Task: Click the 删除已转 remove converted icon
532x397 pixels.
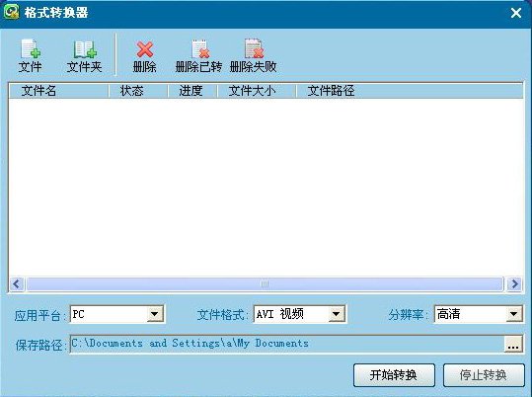Action: (x=200, y=49)
